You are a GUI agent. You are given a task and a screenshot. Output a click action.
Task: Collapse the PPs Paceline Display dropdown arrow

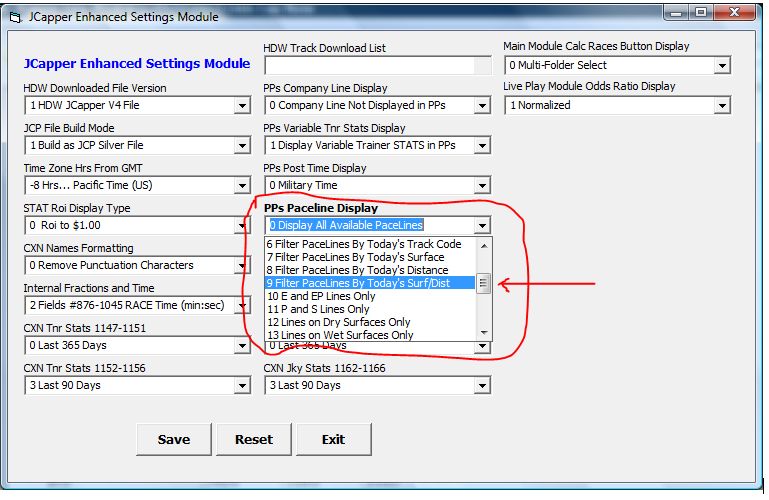(482, 225)
